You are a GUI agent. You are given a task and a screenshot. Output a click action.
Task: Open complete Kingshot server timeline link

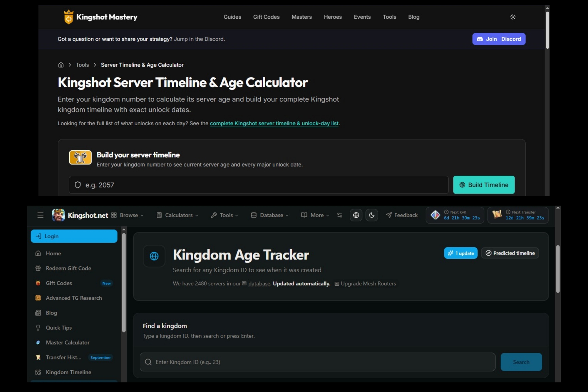[x=274, y=123]
